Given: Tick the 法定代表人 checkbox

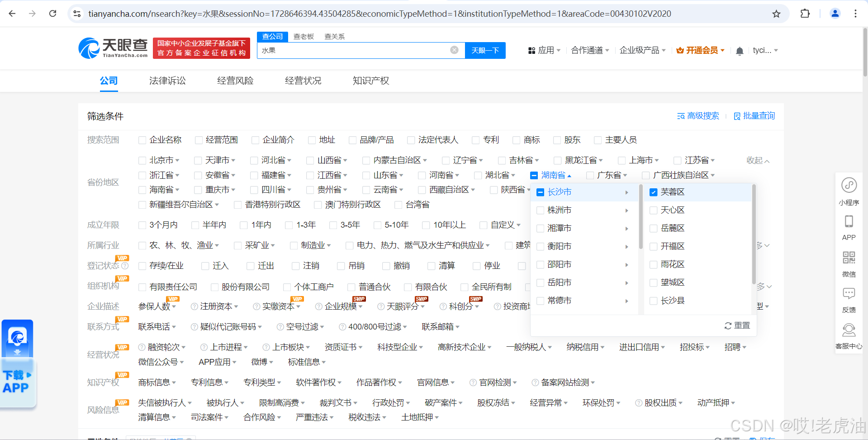Looking at the screenshot, I should click(411, 140).
